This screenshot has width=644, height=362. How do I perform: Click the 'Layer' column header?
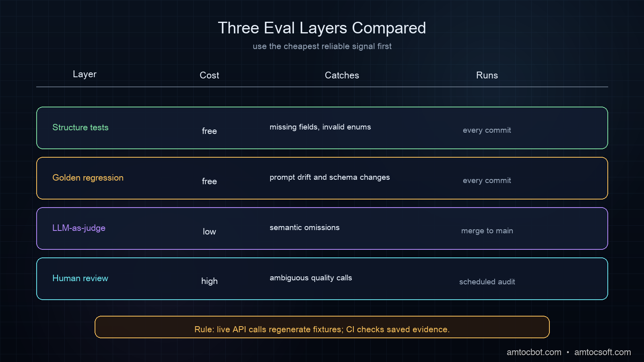[85, 74]
